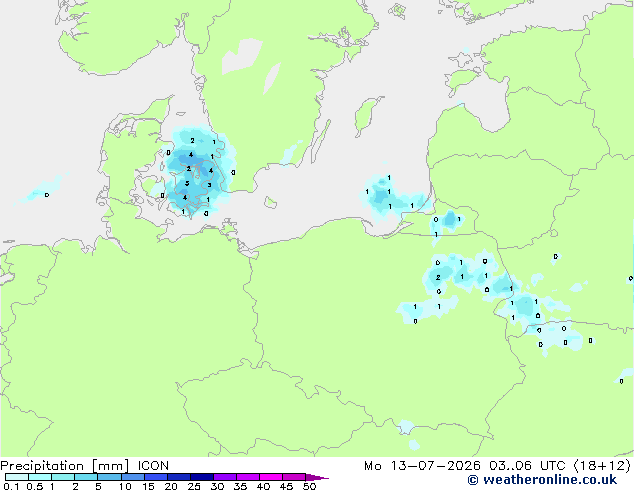
Task: Choose the 15–20 mm legend swatch
Action: [156, 477]
